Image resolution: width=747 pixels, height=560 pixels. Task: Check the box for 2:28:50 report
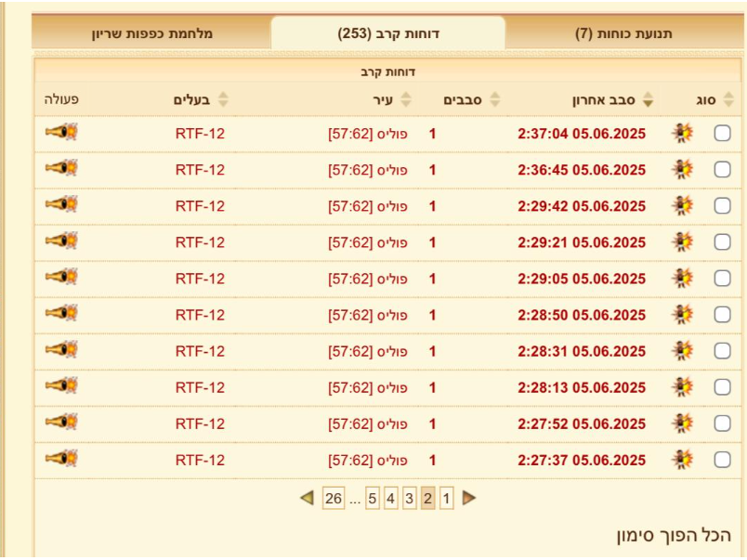click(722, 314)
